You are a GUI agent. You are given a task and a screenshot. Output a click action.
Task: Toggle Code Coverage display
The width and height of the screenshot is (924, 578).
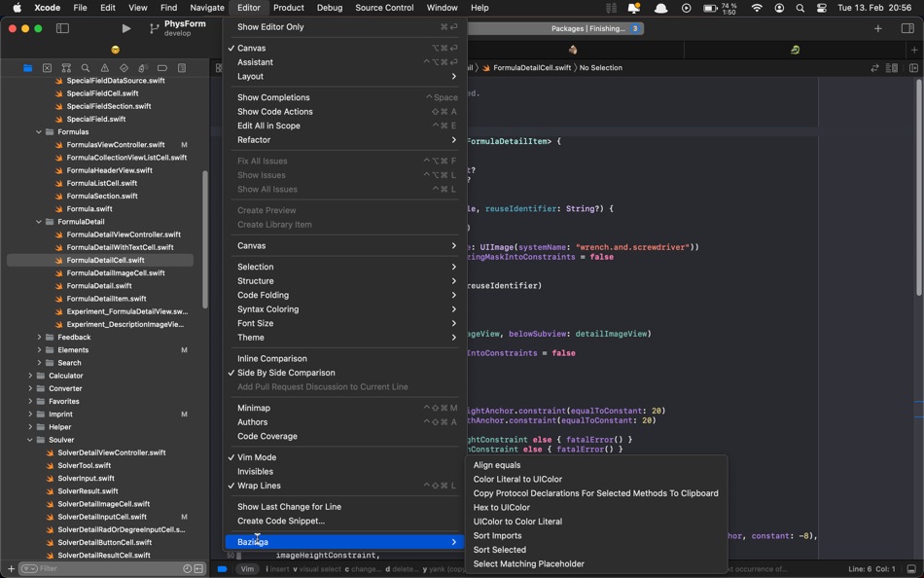344,436
